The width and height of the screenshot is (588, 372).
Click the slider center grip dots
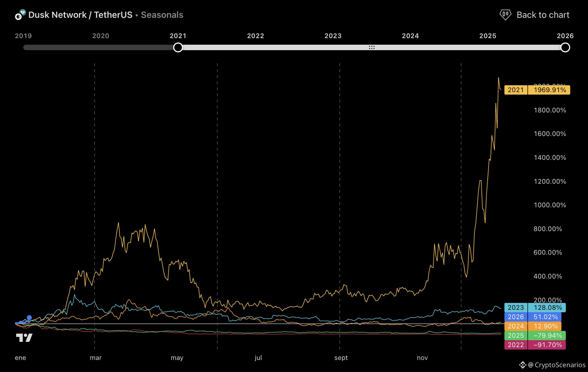click(372, 47)
